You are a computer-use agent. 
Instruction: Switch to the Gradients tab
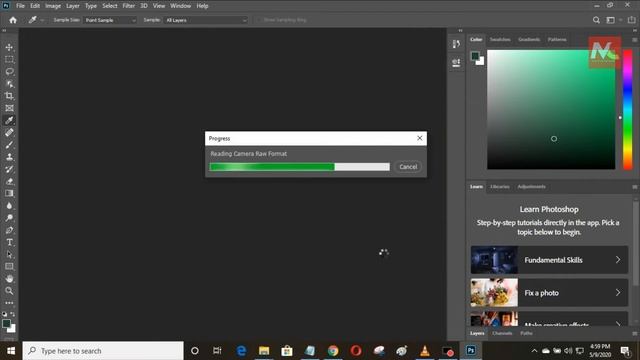click(529, 40)
